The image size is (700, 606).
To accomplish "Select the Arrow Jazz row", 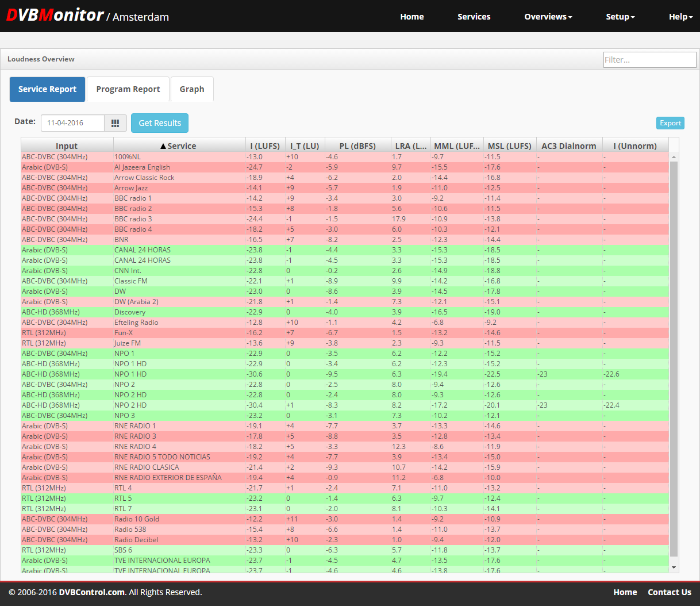I will [x=345, y=188].
